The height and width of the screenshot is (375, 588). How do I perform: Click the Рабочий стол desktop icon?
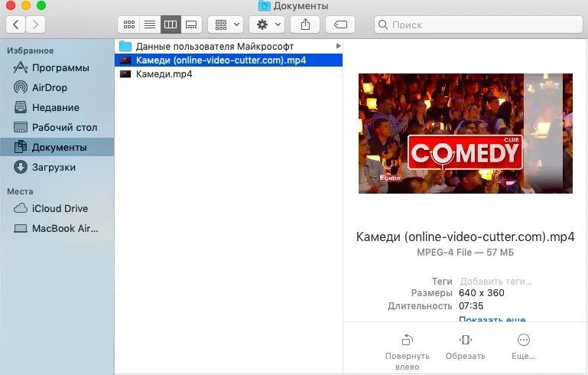pyautogui.click(x=20, y=127)
